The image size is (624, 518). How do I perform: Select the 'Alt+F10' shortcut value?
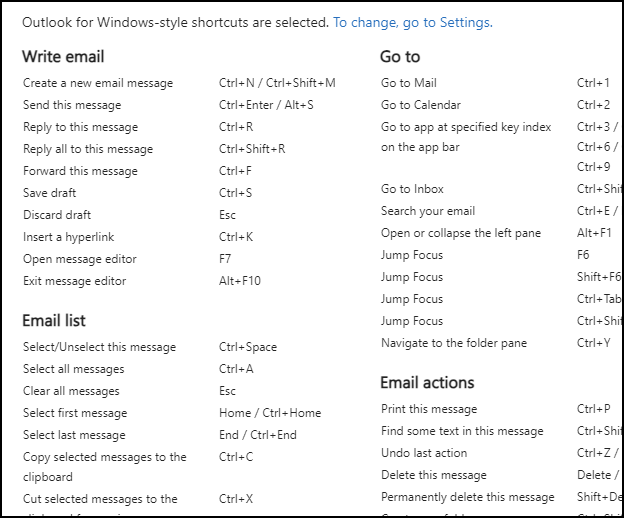(240, 281)
